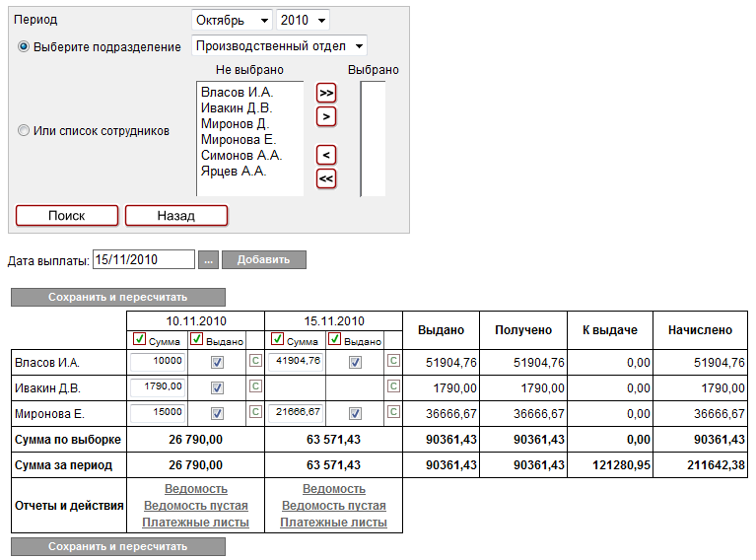Click the C icon in Миронова Е. 15.11.2010 cell

pos(393,413)
